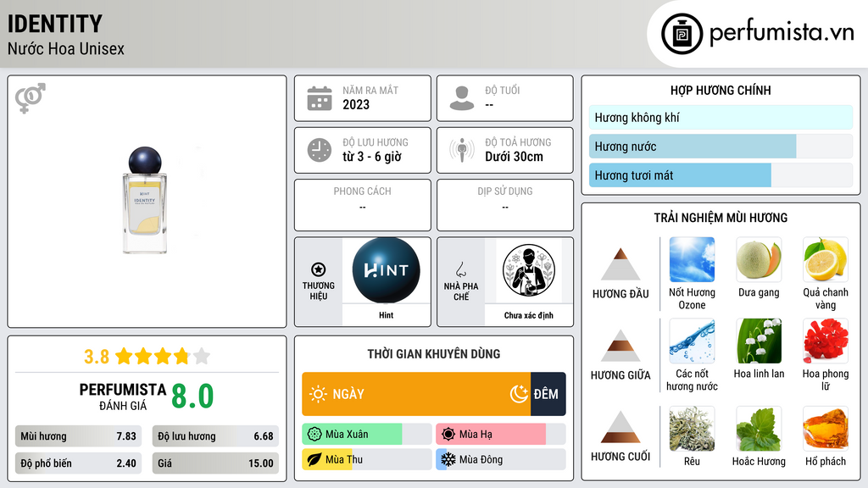Click the green 8.0 Perfumista score
868x488 pixels.
pyautogui.click(x=192, y=396)
